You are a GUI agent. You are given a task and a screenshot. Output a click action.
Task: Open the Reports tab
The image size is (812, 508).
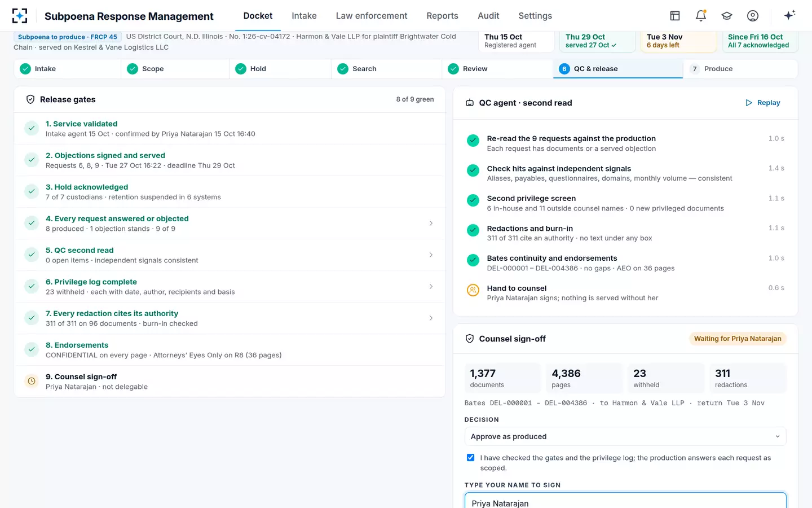click(x=442, y=16)
